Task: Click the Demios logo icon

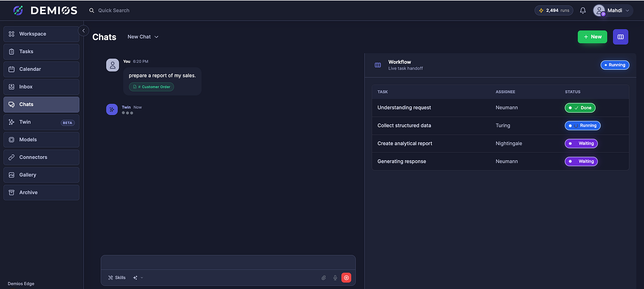Action: [x=18, y=10]
